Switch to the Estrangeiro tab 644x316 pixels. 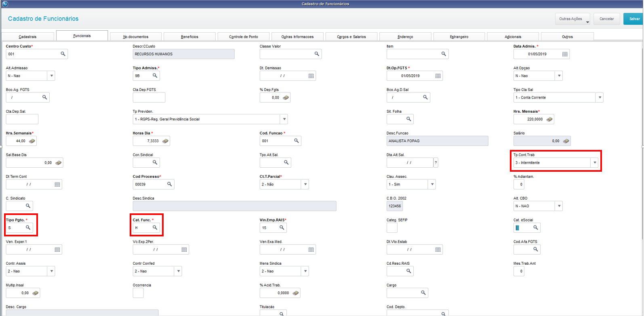(x=459, y=37)
